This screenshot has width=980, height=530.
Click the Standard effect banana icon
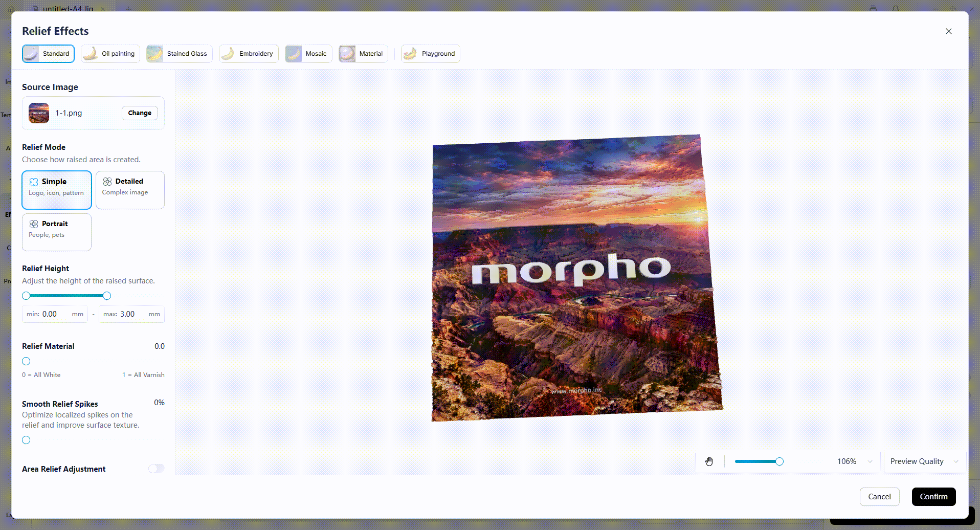31,54
